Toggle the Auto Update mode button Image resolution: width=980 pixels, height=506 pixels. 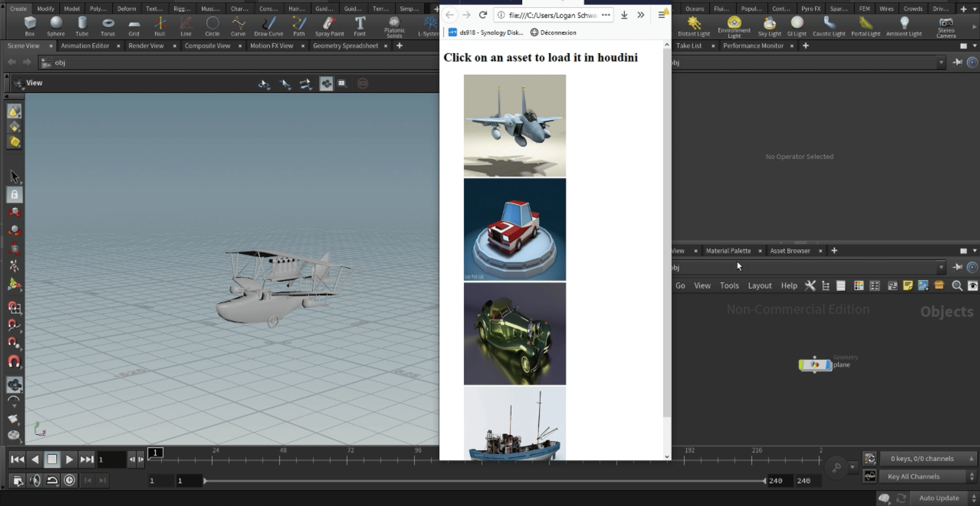point(939,498)
